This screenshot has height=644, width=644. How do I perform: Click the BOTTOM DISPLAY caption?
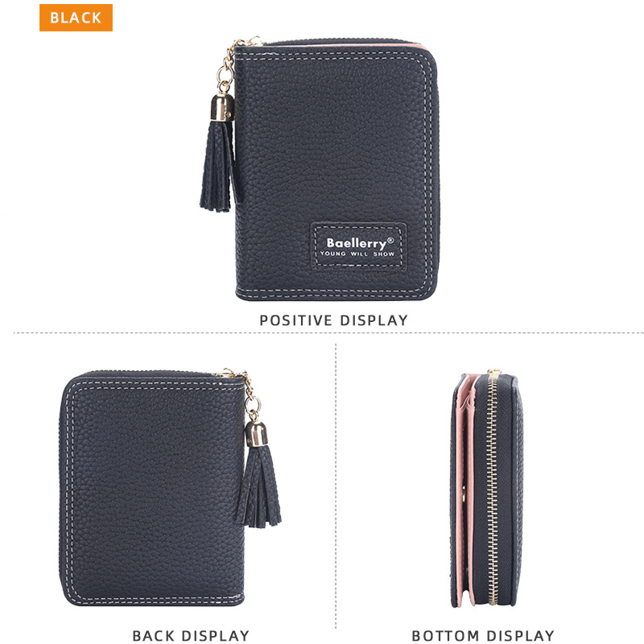pos(483,635)
